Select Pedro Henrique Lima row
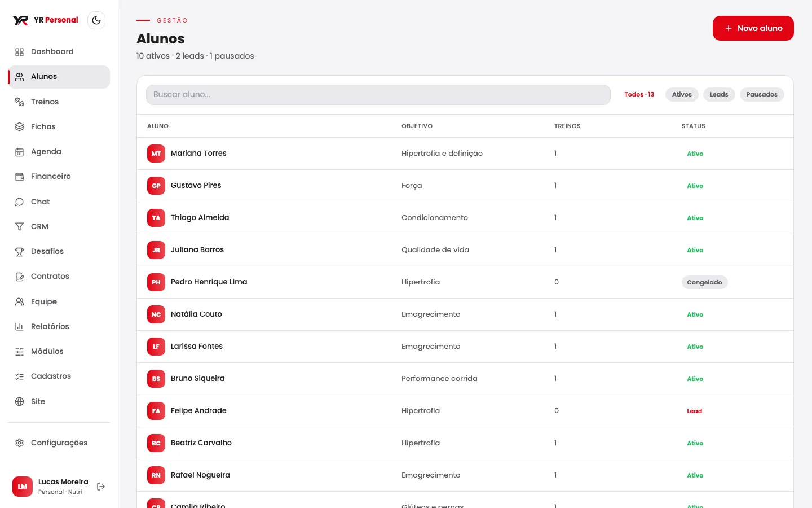This screenshot has height=508, width=812. pos(465,282)
